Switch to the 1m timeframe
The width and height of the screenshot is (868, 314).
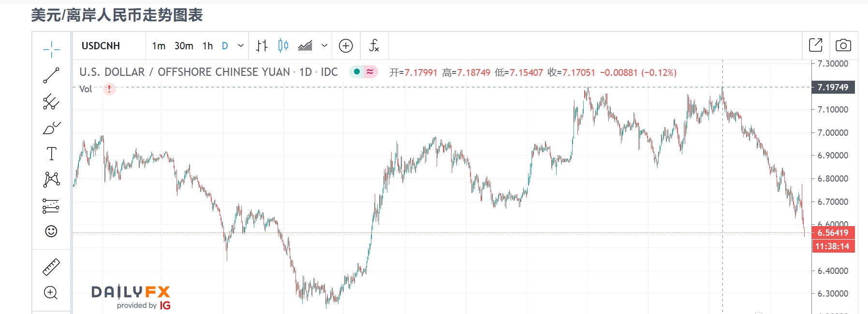159,46
